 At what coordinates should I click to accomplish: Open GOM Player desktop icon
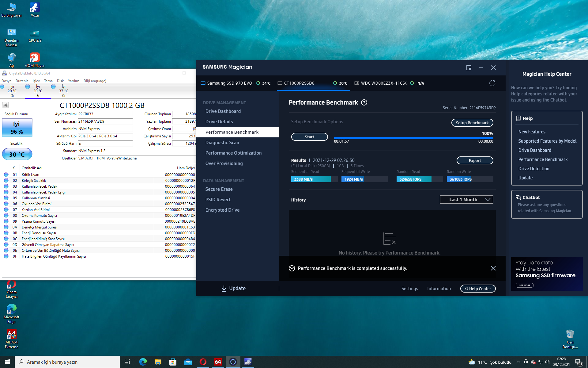pyautogui.click(x=35, y=60)
